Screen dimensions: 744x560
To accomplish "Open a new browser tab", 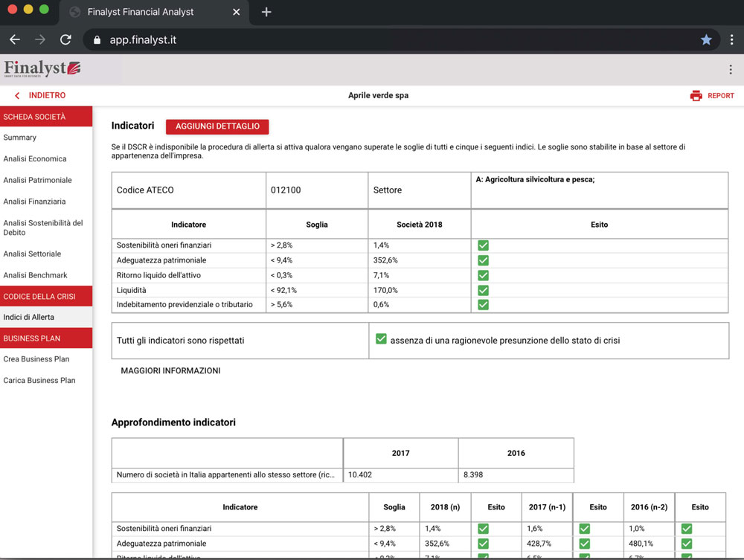I will 266,12.
